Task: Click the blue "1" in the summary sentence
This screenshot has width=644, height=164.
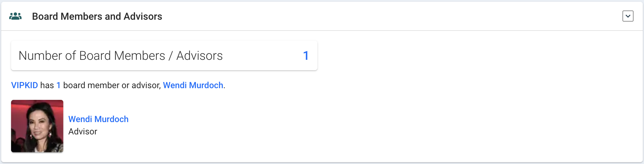Action: (x=58, y=85)
